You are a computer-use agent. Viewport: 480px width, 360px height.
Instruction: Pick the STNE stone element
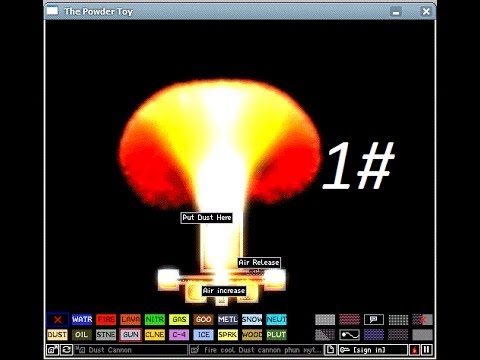coord(106,335)
